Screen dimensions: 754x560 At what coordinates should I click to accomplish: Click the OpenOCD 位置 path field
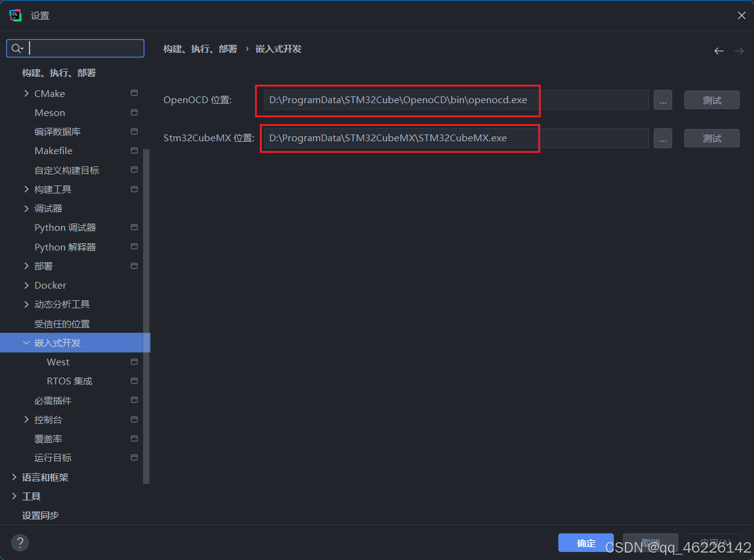pyautogui.click(x=456, y=100)
